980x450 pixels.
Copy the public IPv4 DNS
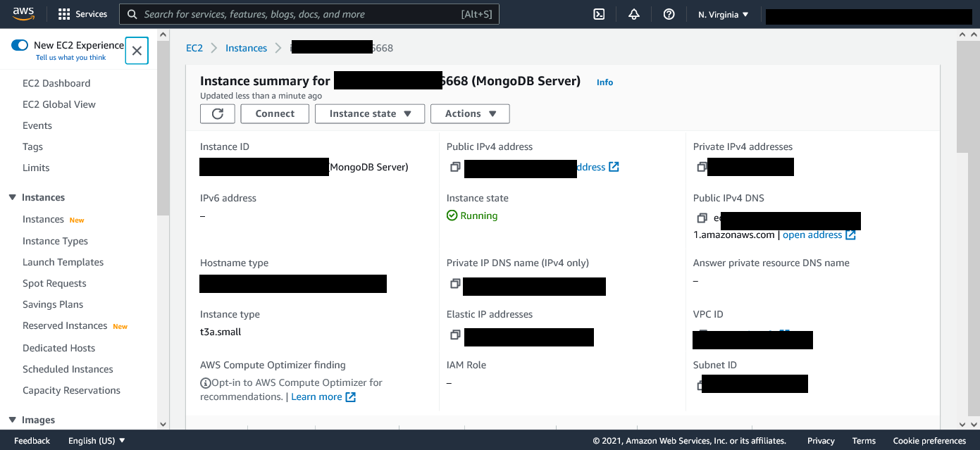[702, 218]
